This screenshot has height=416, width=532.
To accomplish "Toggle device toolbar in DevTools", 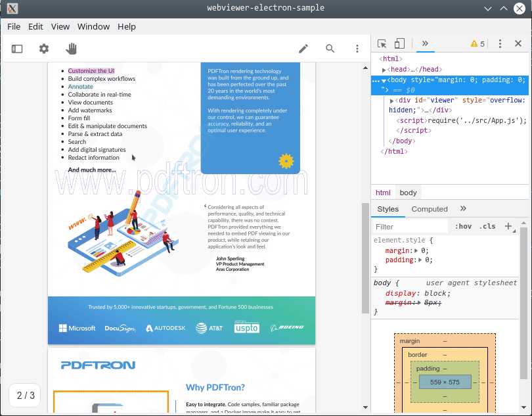I will coord(399,44).
